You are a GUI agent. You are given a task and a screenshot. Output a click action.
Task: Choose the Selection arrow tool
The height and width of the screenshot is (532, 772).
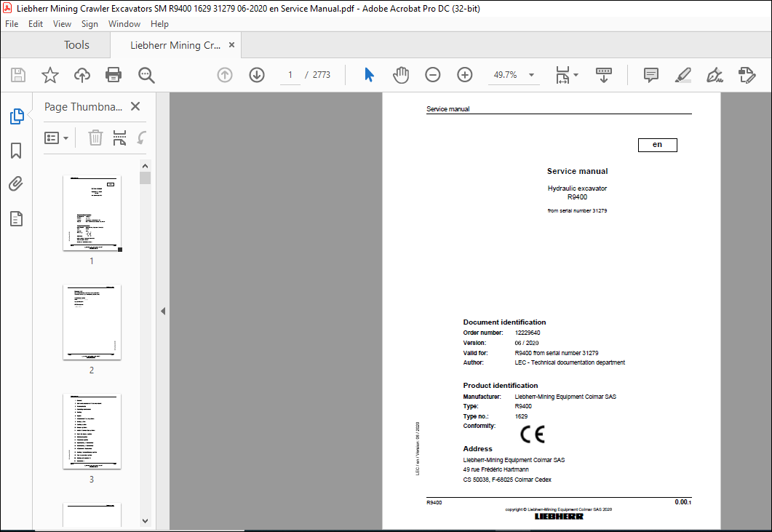coord(369,75)
